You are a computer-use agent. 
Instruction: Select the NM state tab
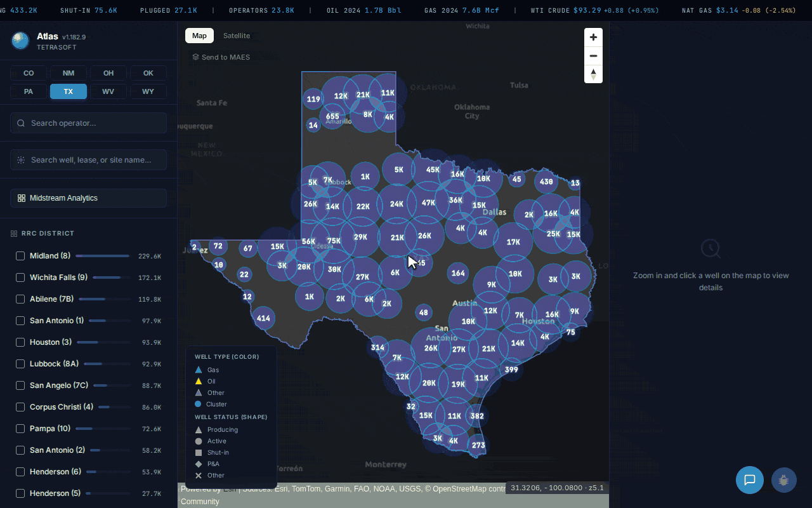[69, 73]
